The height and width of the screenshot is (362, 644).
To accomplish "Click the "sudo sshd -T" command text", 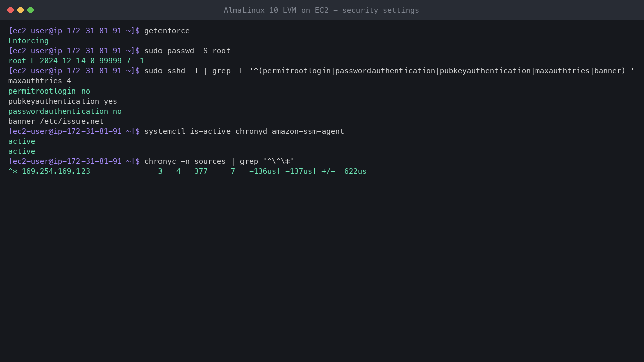I will (x=172, y=71).
